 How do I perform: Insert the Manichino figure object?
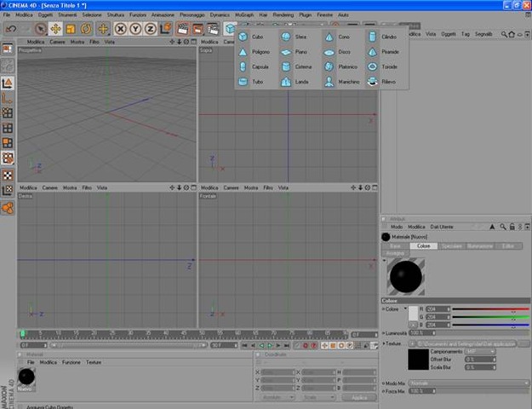tap(329, 82)
